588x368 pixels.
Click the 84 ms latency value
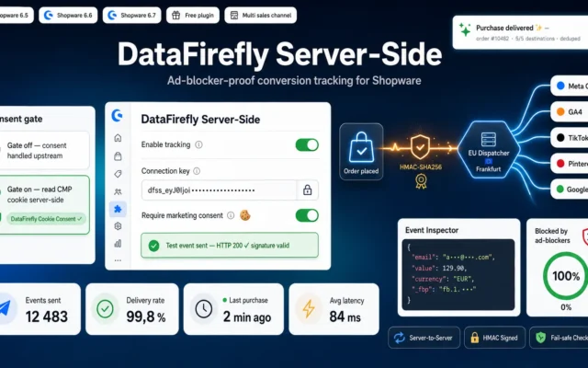pyautogui.click(x=345, y=316)
